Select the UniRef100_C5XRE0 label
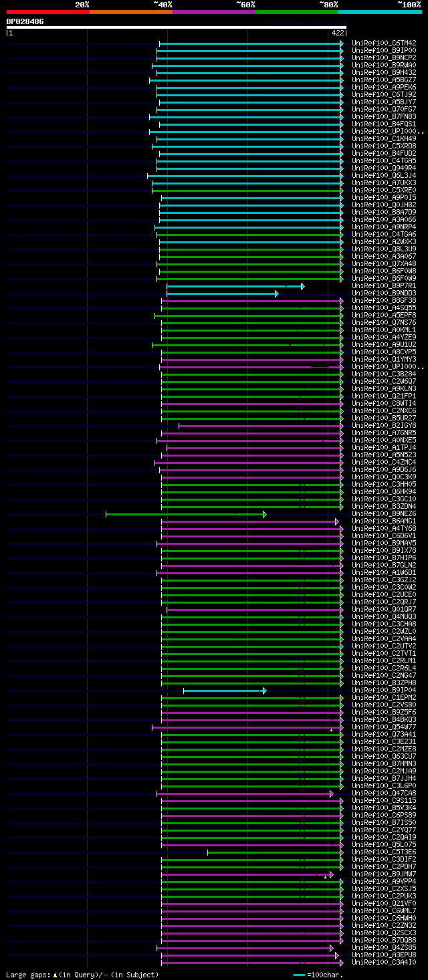This screenshot has height=980, width=428. coord(384,191)
